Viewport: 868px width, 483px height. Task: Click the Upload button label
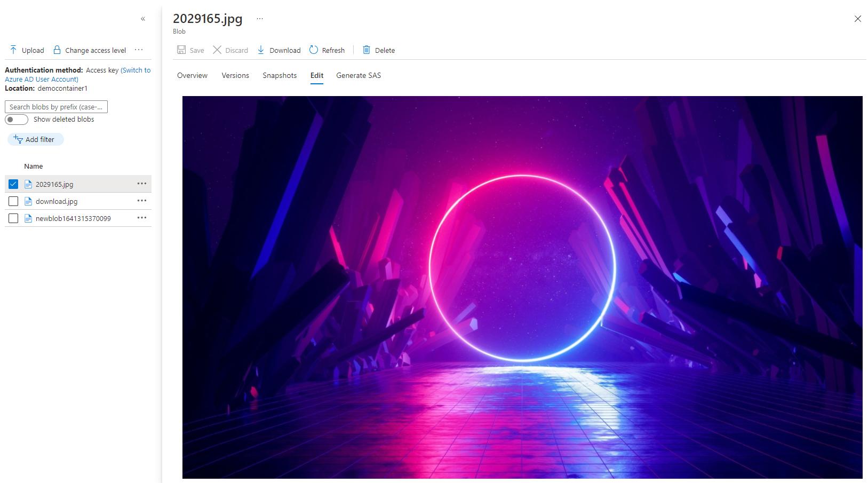(33, 50)
